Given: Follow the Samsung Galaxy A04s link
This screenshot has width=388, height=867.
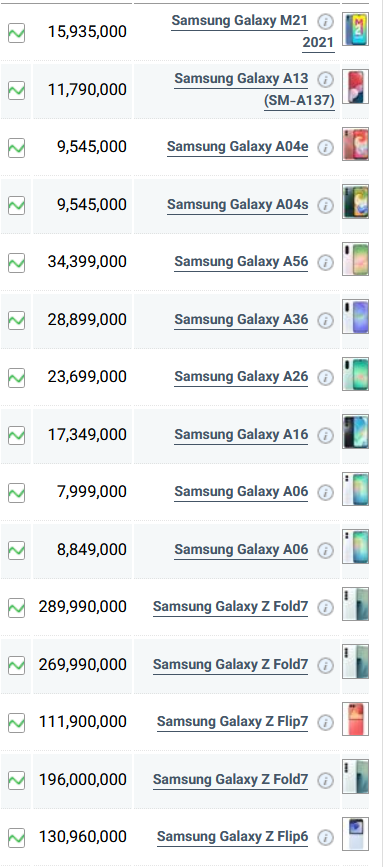Looking at the screenshot, I should pos(238,205).
